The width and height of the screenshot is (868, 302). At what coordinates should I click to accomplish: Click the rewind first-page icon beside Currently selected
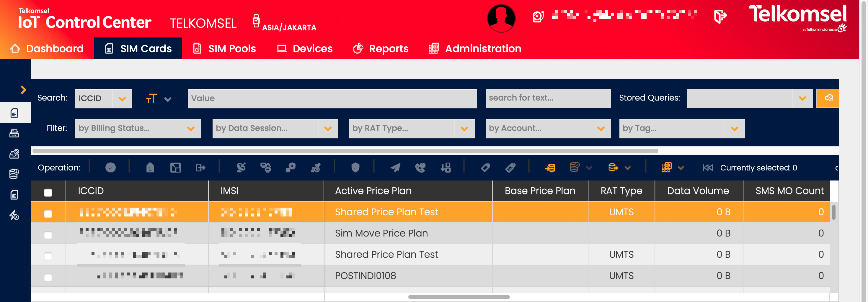(708, 168)
